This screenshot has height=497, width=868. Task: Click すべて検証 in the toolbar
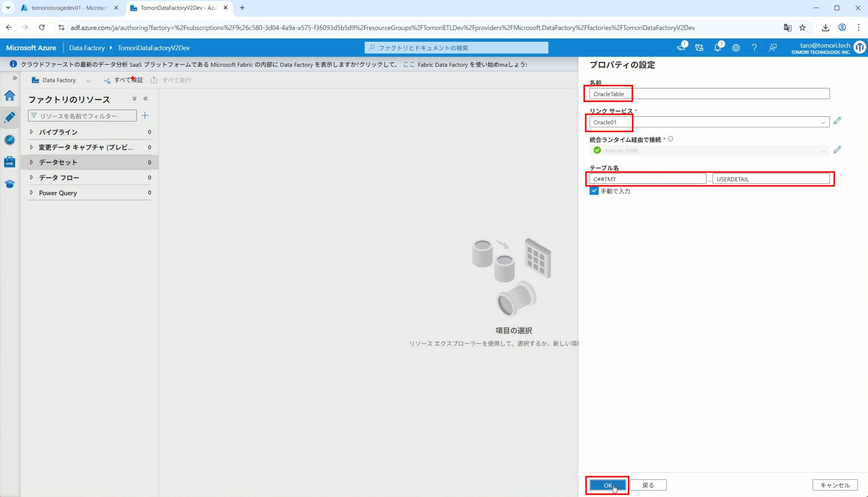124,80
